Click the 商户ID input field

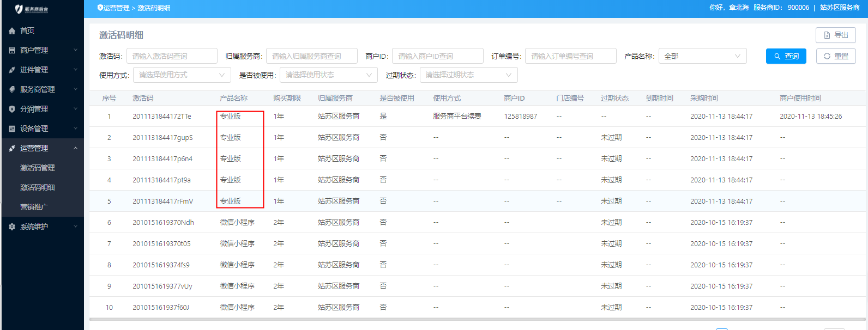437,56
